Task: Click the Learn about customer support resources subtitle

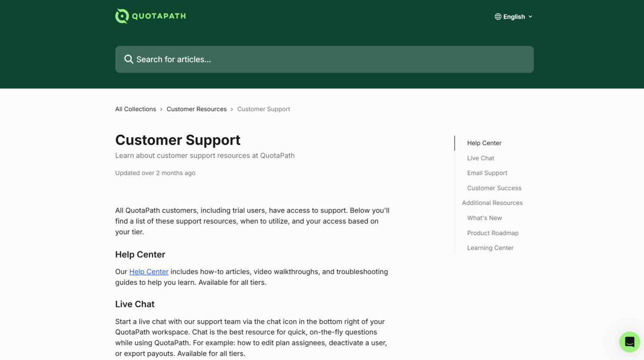Action: (x=205, y=156)
